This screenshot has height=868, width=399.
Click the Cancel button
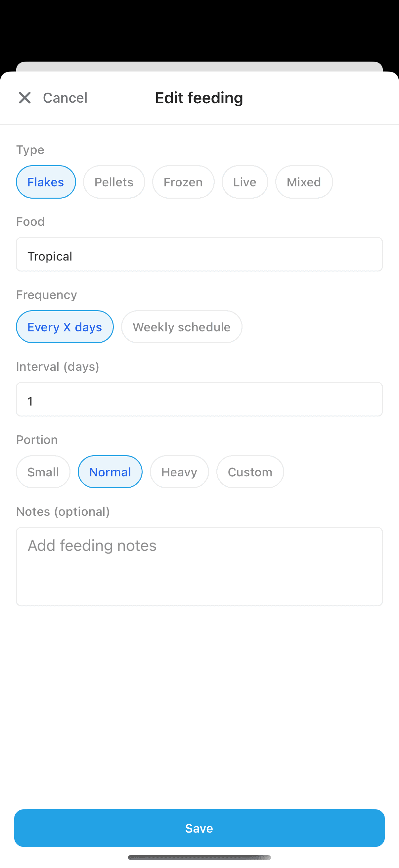point(65,98)
